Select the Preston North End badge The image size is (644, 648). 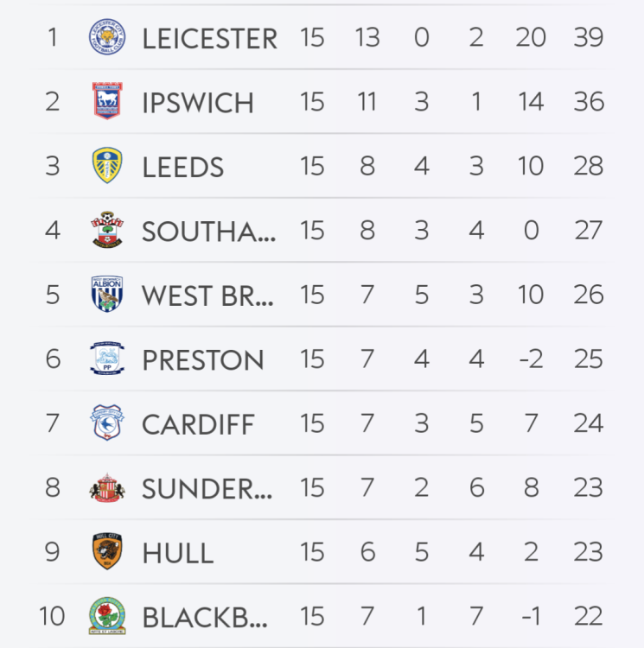(x=107, y=359)
